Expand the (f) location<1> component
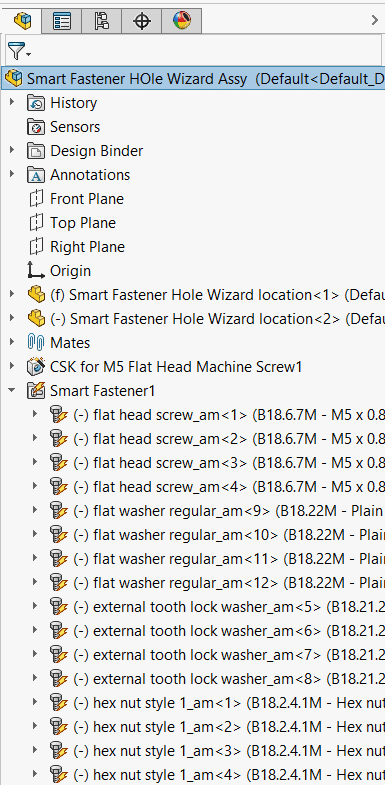Screen dimensions: 385x785 (x=13, y=294)
